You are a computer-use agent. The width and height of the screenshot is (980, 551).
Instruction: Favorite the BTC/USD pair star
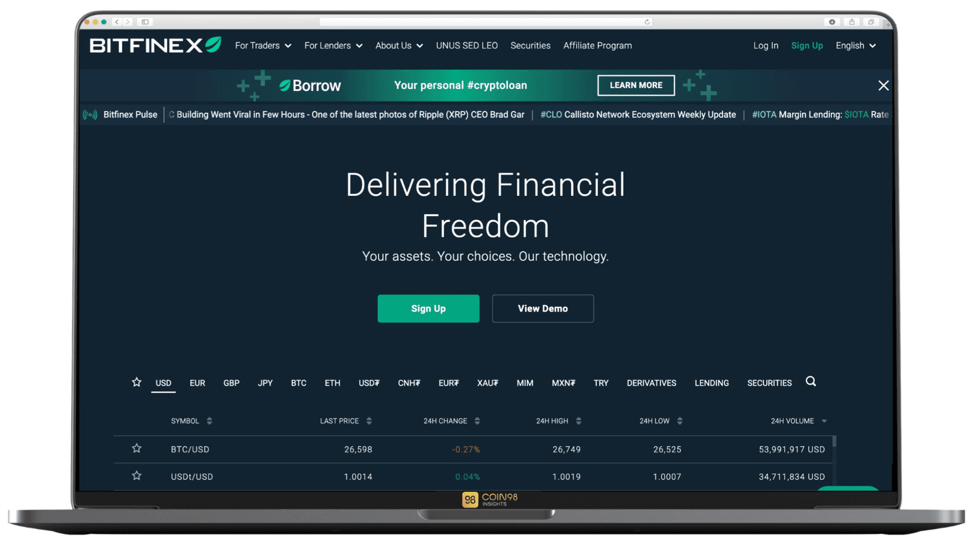(136, 448)
